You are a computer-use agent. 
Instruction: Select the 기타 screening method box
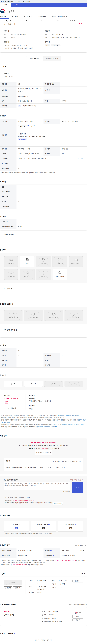click(74, 384)
